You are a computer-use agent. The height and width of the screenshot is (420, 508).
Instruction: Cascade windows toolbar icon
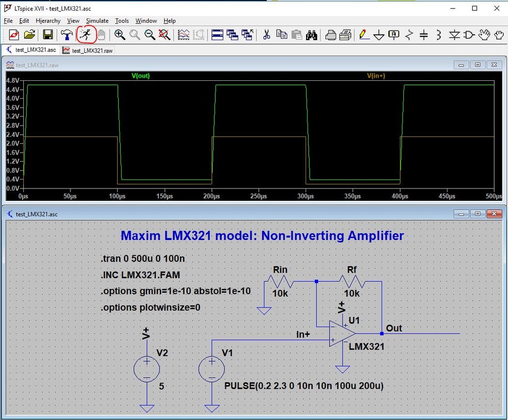click(x=232, y=35)
